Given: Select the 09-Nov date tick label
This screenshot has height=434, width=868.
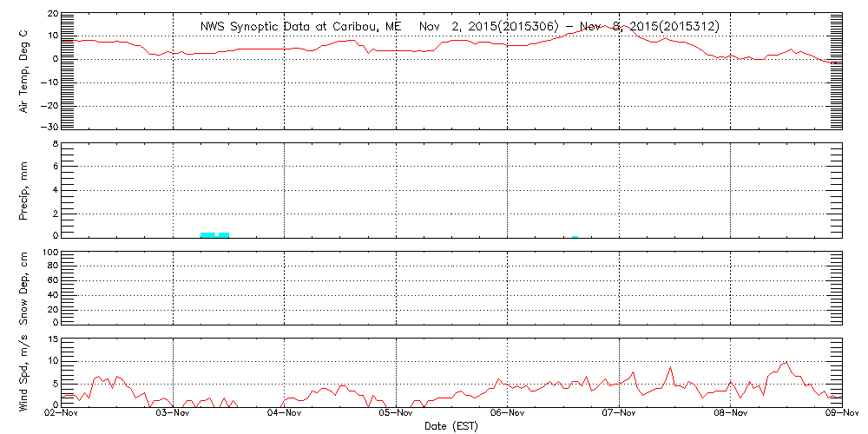Looking at the screenshot, I should [840, 415].
